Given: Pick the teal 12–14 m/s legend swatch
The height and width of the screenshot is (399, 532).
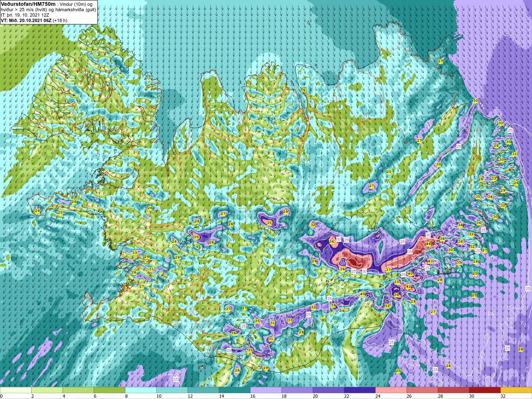Looking at the screenshot, I should coord(203,390).
